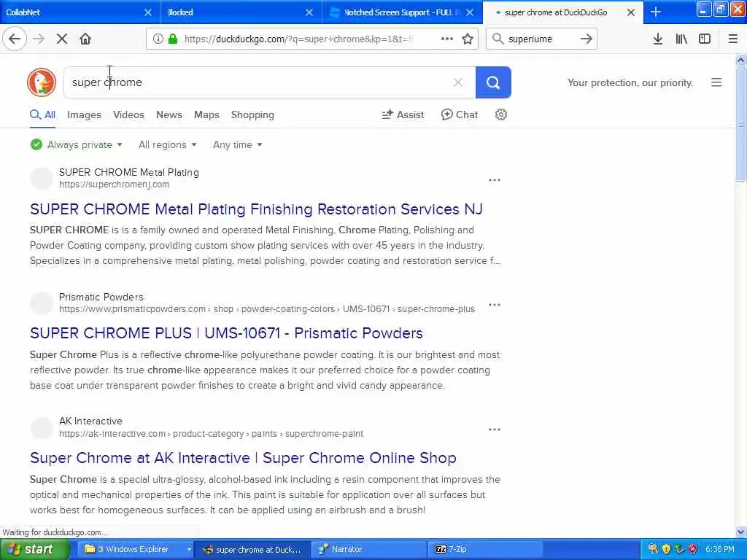747x560 pixels.
Task: Bookmark this page with the star icon
Action: coord(468,39)
